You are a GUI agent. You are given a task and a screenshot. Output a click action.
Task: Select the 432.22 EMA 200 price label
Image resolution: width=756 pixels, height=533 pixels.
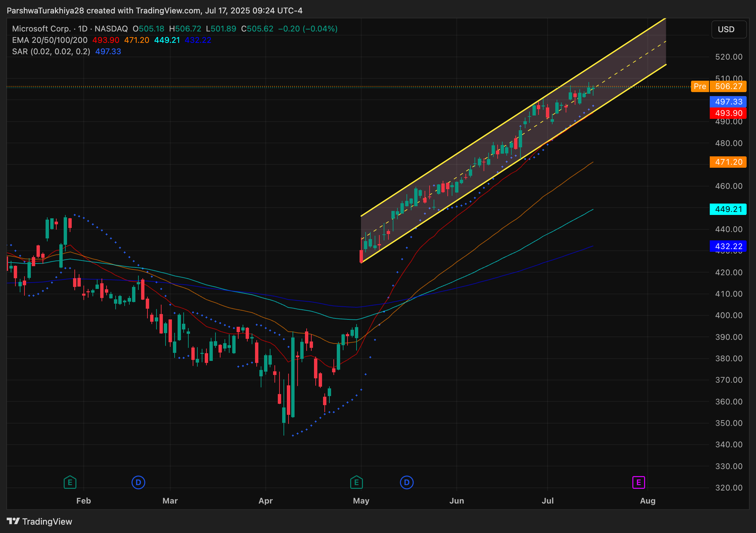(729, 246)
